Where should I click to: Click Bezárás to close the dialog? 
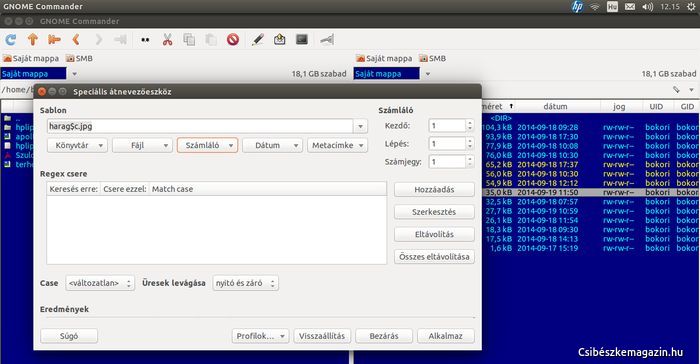tap(384, 336)
